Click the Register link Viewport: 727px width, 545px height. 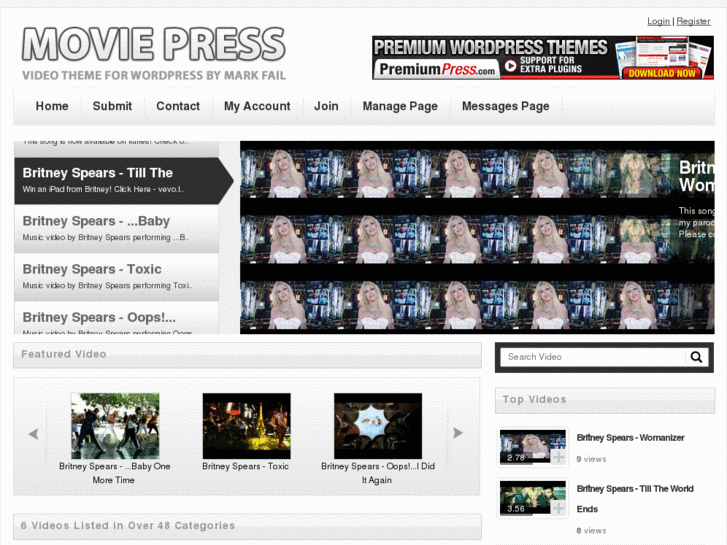pyautogui.click(x=693, y=21)
